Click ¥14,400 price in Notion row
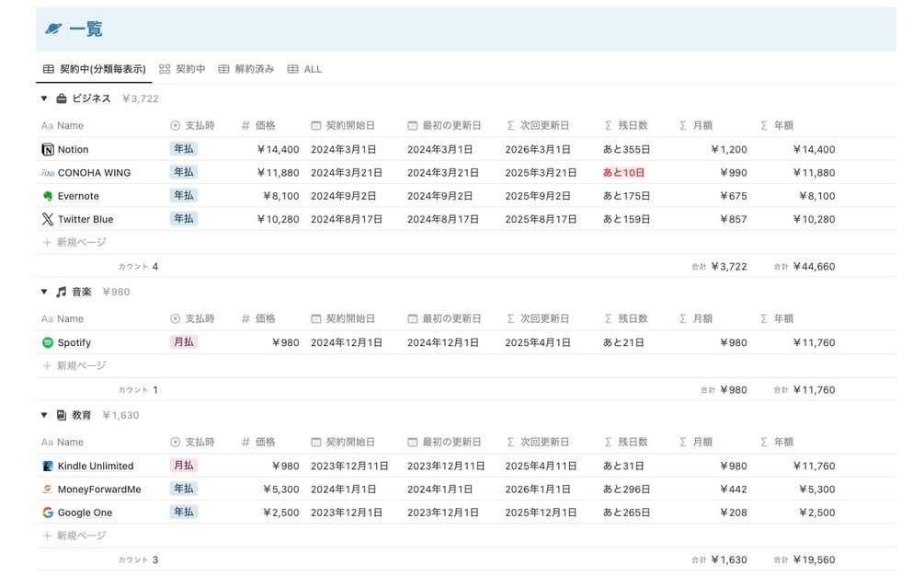The height and width of the screenshot is (576, 924). (x=278, y=150)
